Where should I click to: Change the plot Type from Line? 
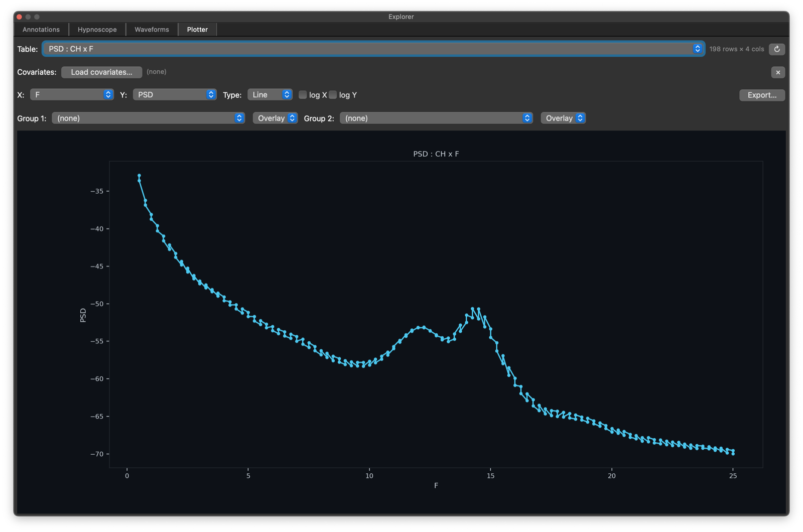tap(270, 95)
